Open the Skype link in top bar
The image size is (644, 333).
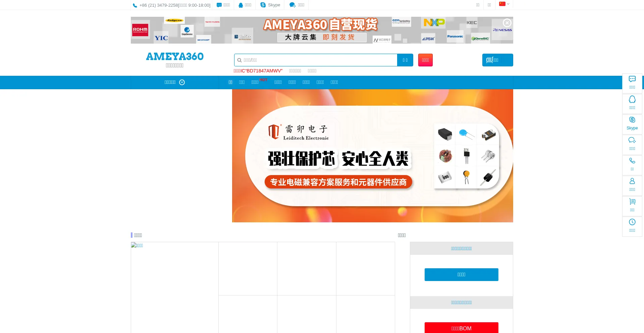[270, 5]
